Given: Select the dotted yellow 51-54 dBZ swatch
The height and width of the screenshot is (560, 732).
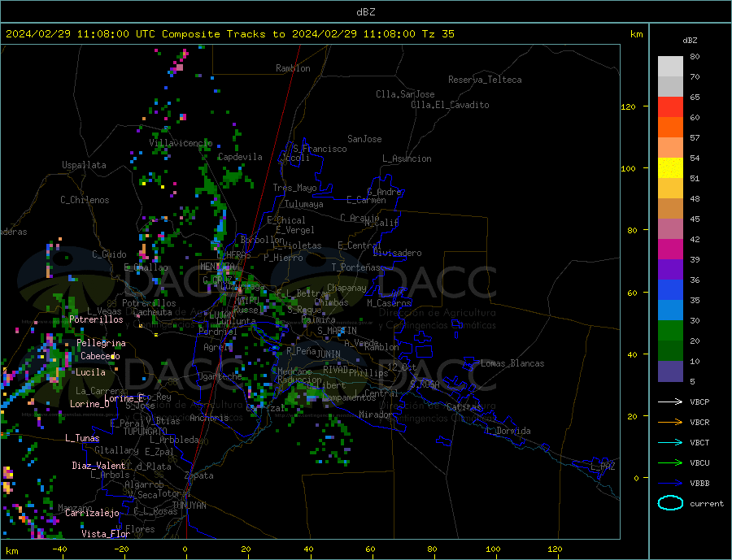Looking at the screenshot, I should (x=670, y=168).
